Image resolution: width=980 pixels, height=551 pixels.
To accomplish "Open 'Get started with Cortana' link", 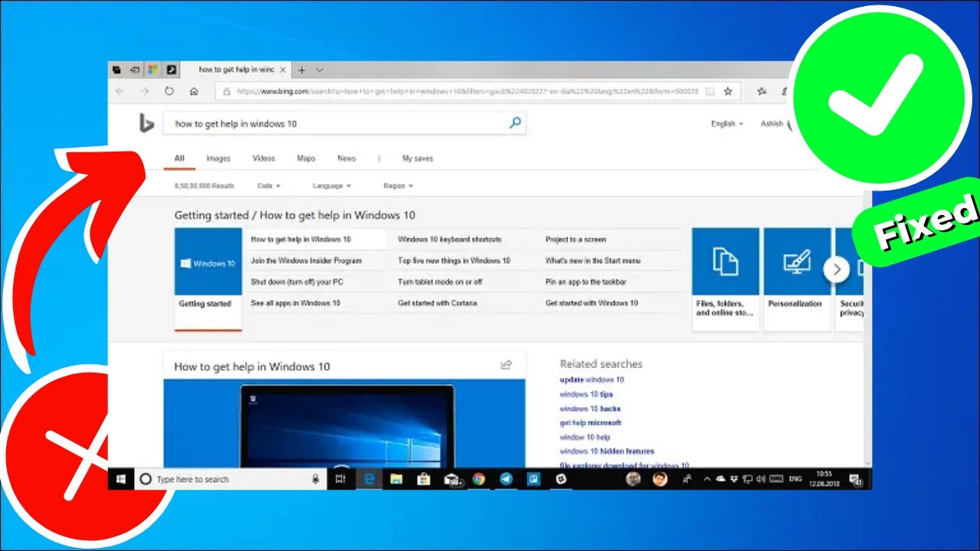I will coord(437,304).
